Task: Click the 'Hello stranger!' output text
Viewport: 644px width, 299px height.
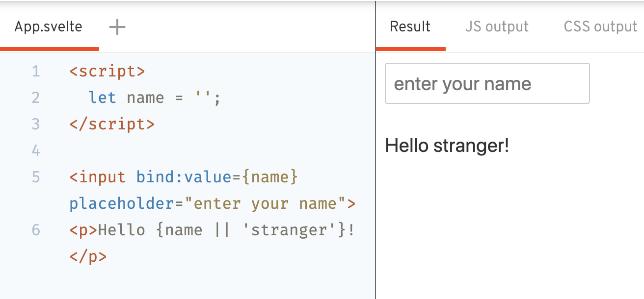Action: pos(447,146)
